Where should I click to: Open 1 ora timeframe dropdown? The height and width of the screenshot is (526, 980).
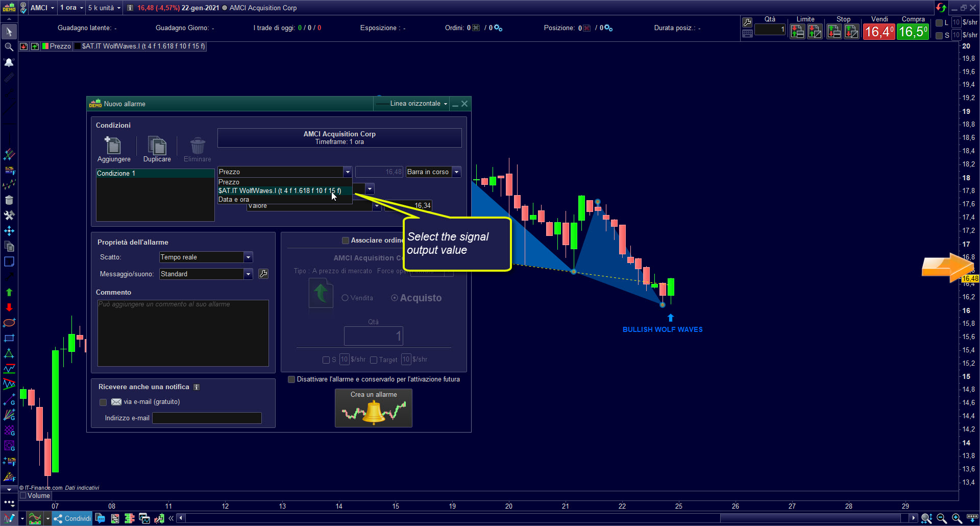click(71, 8)
